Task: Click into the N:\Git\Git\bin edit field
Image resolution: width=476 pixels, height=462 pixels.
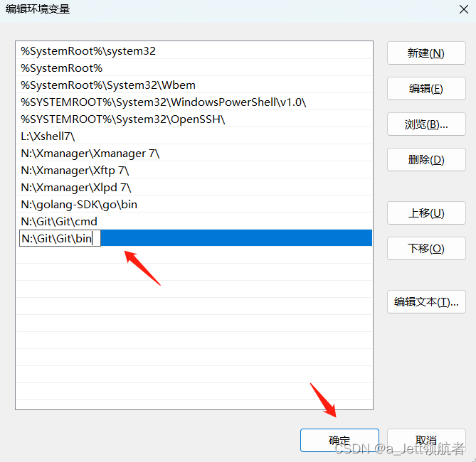Action: pos(60,238)
